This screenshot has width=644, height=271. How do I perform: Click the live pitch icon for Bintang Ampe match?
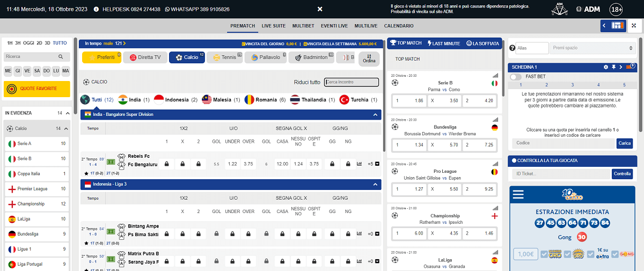click(x=112, y=230)
